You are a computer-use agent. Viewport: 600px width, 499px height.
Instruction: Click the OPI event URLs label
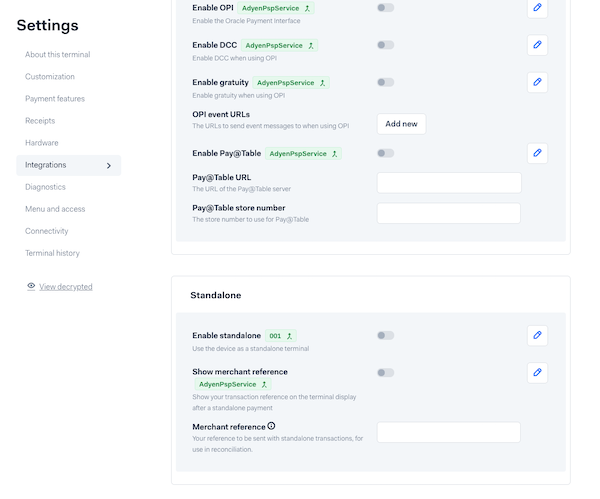click(x=221, y=114)
